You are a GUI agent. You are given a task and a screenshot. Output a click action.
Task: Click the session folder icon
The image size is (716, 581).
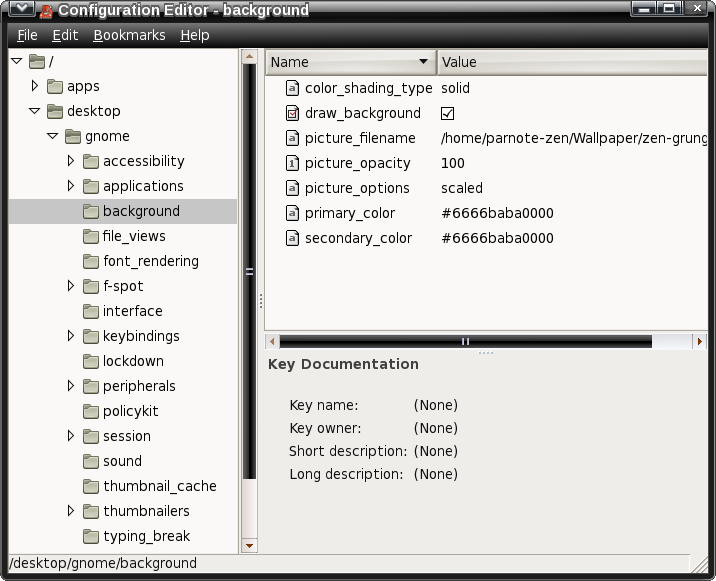[x=91, y=436]
